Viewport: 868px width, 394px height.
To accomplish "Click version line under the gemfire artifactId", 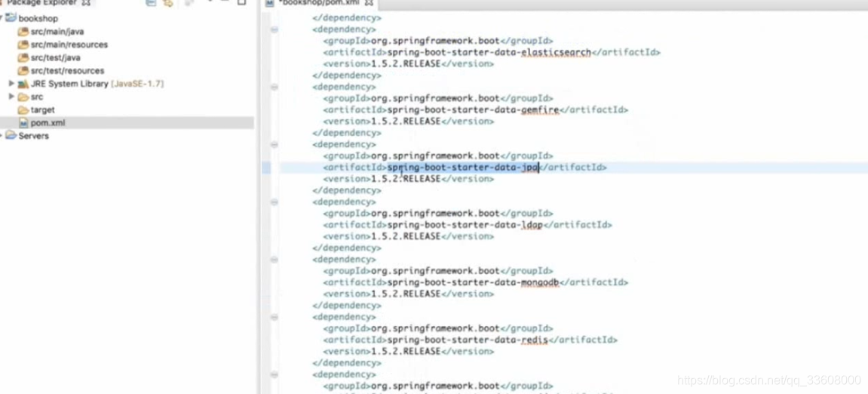I will [x=409, y=122].
